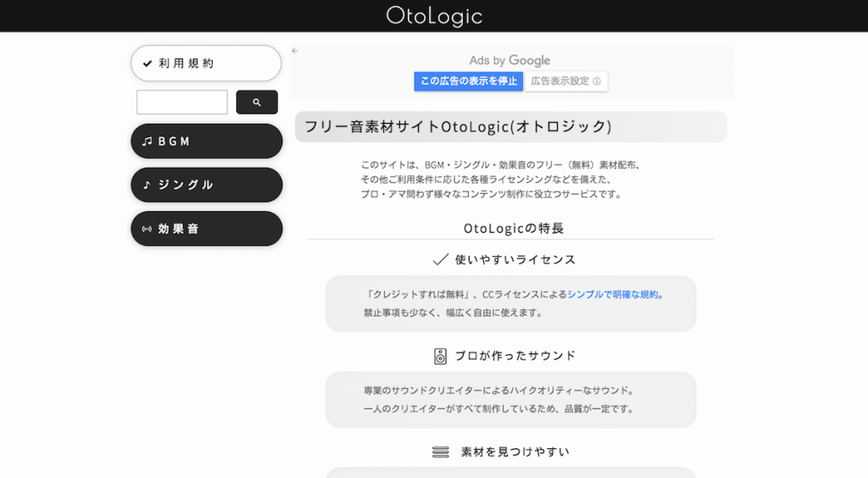Click the text 禁止事項も少なく、幅広く自由に使えます。
868x478 pixels.
[454, 313]
